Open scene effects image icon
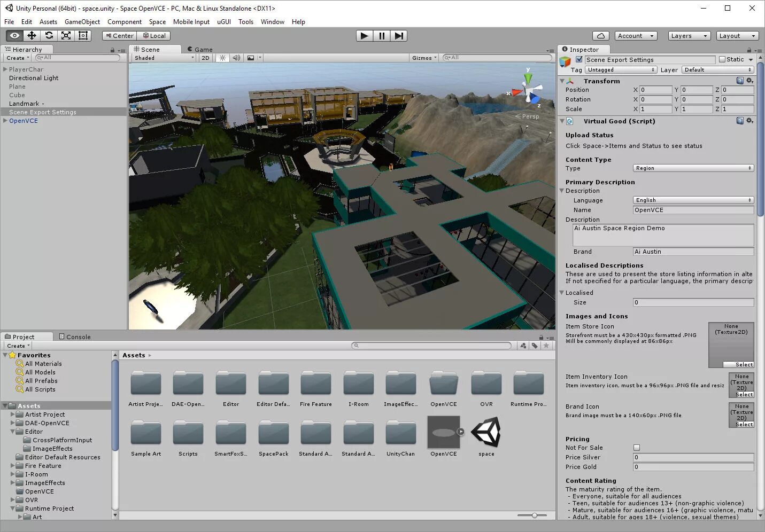 pos(251,58)
